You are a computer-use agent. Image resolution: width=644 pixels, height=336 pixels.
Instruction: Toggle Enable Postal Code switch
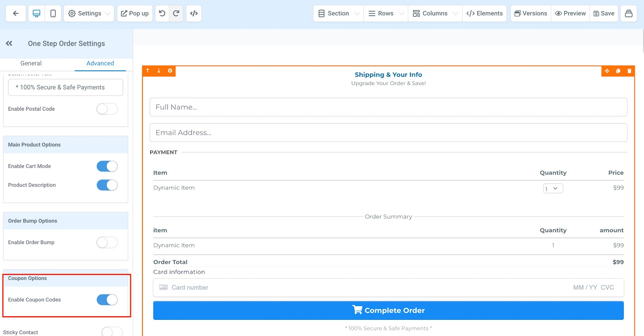[x=107, y=109]
